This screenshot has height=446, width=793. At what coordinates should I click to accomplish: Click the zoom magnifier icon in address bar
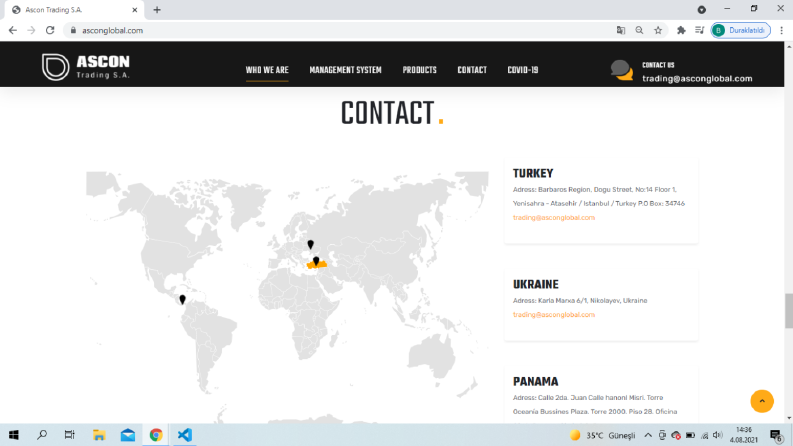point(639,30)
